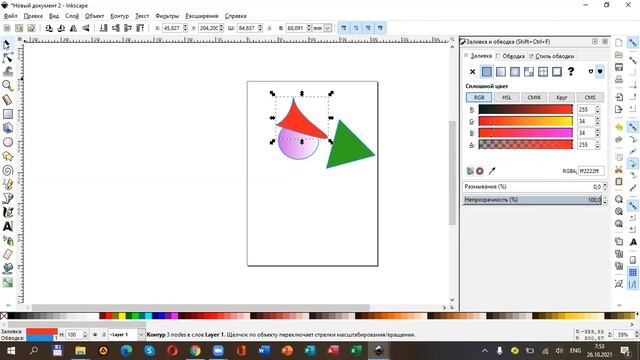Select the Круг color wheel button

coord(562,98)
